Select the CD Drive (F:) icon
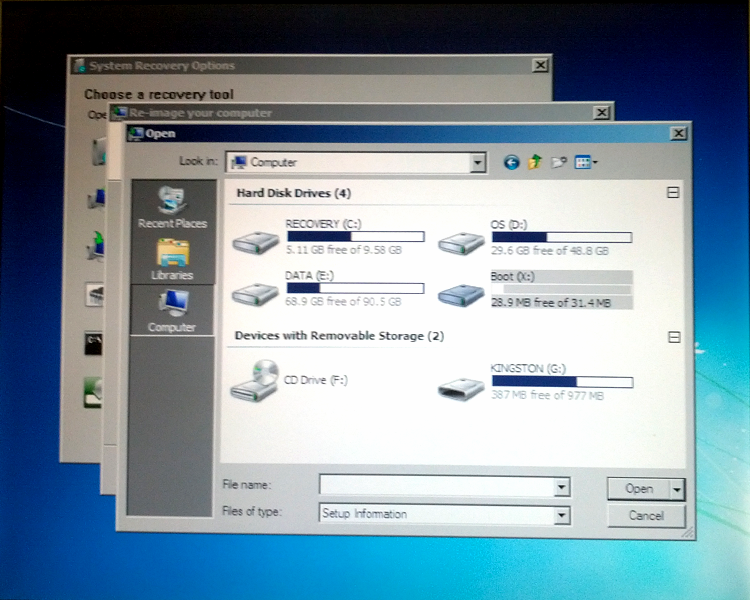 (257, 380)
